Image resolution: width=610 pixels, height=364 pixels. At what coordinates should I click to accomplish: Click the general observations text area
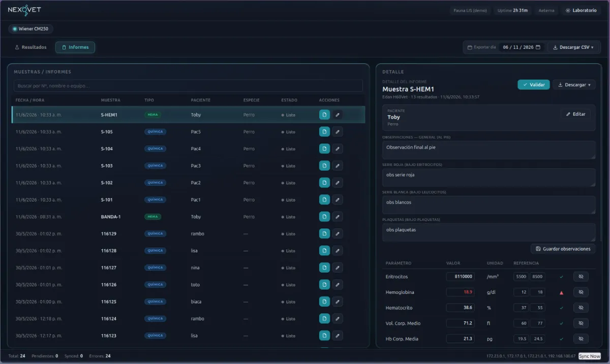point(489,150)
